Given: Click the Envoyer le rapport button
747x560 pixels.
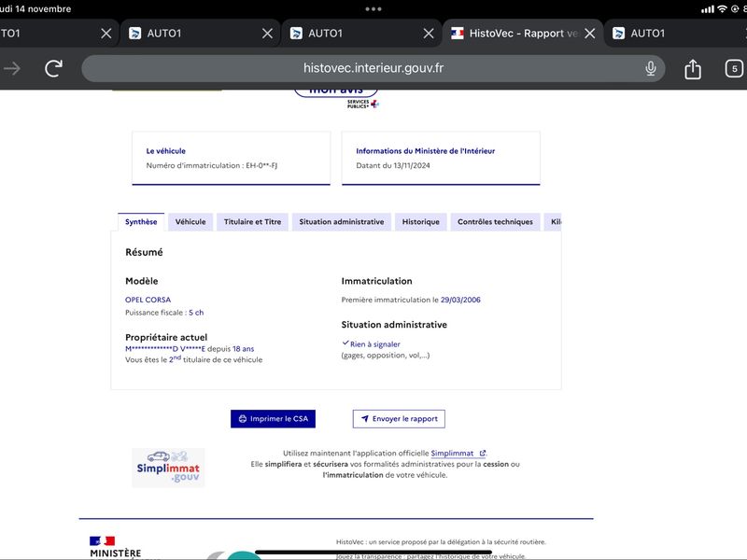Looking at the screenshot, I should click(x=399, y=419).
